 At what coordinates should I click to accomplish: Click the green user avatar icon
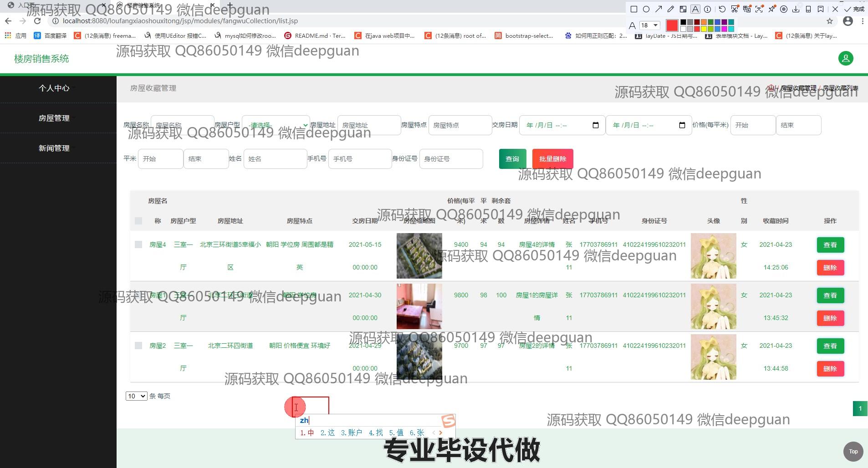tap(846, 58)
